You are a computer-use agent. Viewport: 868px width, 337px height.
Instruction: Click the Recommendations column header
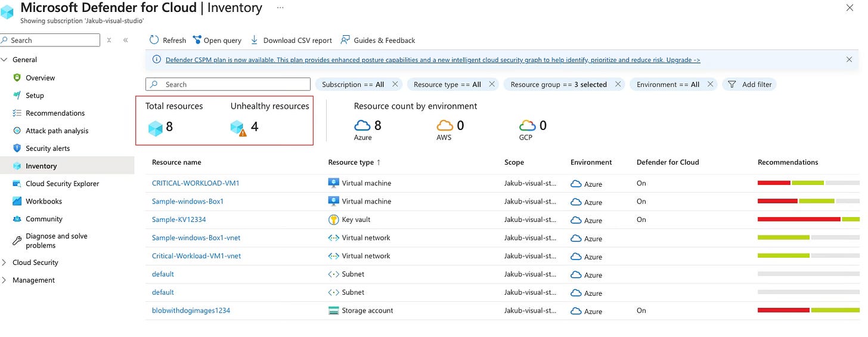[x=788, y=162]
